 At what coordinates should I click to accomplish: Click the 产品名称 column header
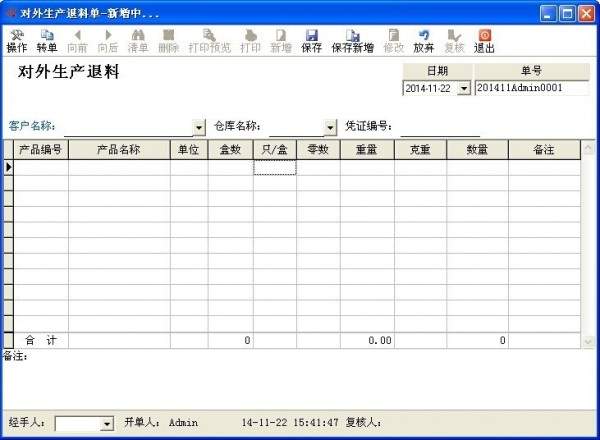tap(118, 149)
